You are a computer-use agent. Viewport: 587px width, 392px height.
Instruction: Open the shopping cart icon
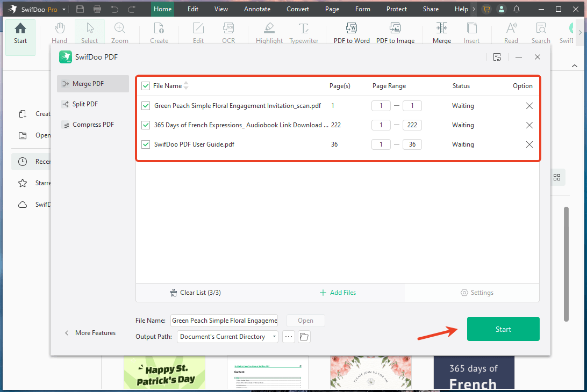(x=486, y=9)
